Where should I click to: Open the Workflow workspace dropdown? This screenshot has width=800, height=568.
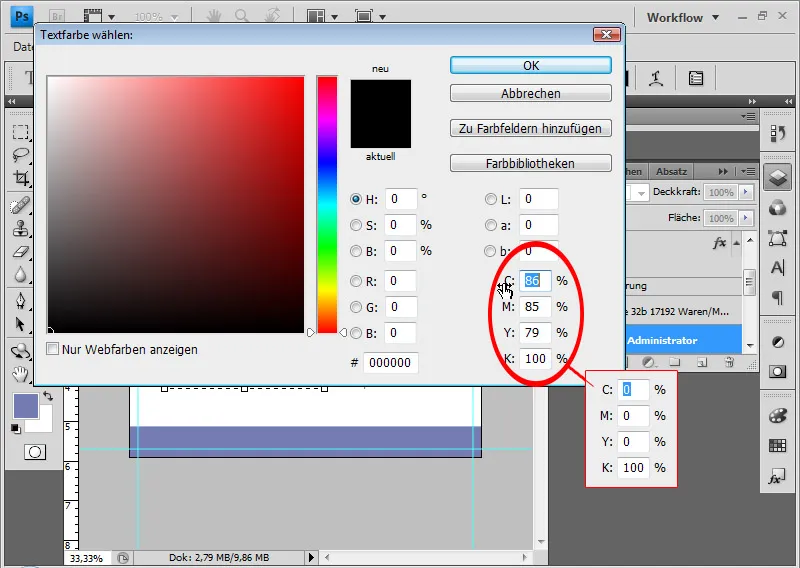(683, 17)
